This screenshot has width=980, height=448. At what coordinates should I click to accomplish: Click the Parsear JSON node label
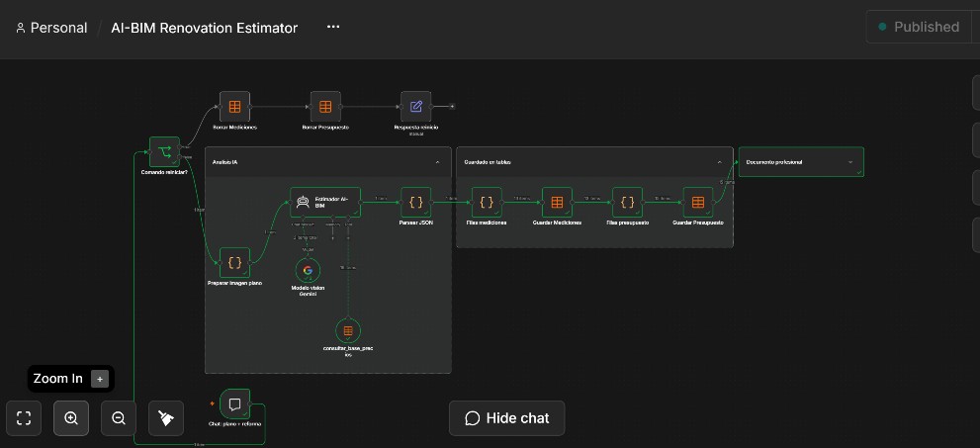click(x=416, y=223)
